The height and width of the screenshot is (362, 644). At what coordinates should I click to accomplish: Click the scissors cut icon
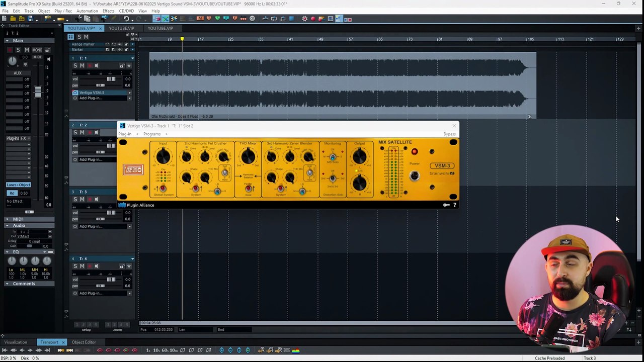coord(78,19)
